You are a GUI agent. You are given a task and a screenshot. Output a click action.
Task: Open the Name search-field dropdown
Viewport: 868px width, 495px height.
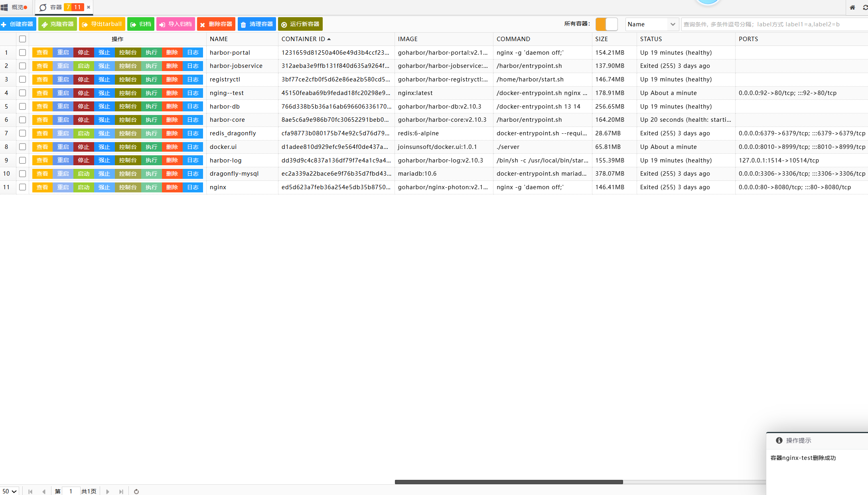coord(652,24)
